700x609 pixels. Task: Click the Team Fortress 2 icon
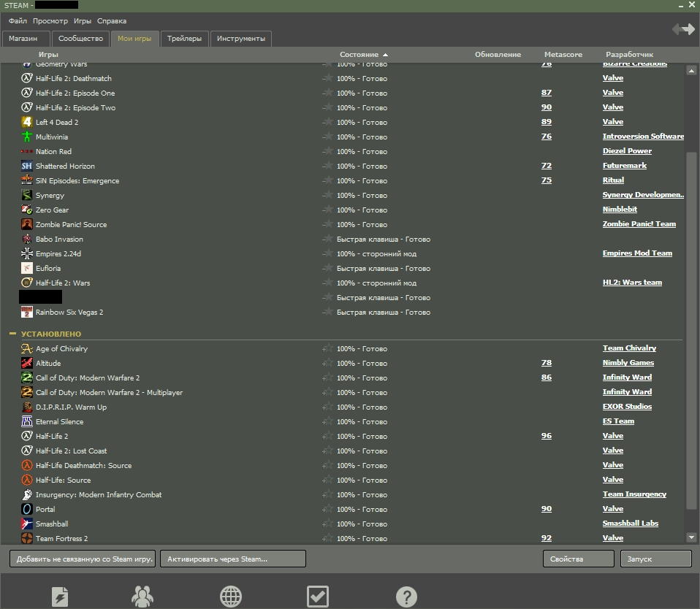click(x=27, y=538)
